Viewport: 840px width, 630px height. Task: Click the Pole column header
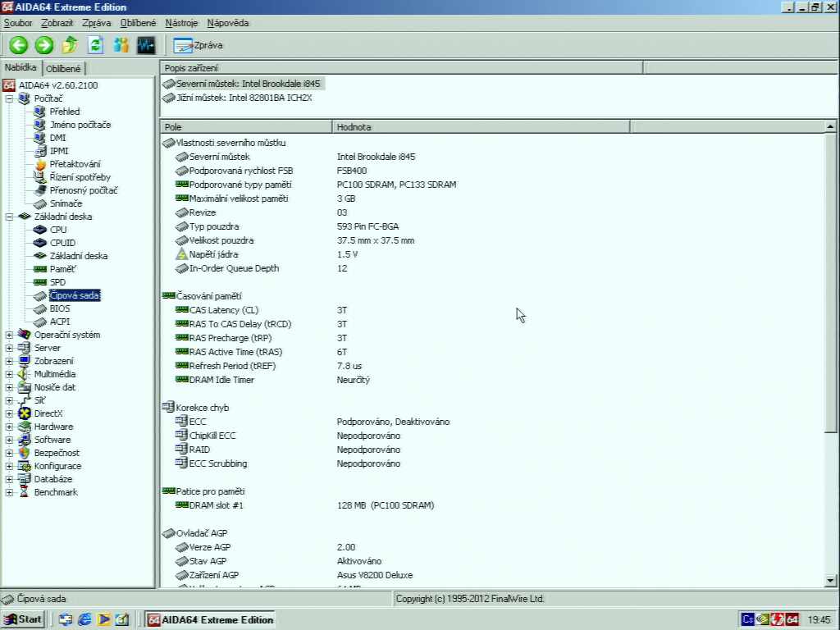tap(246, 127)
